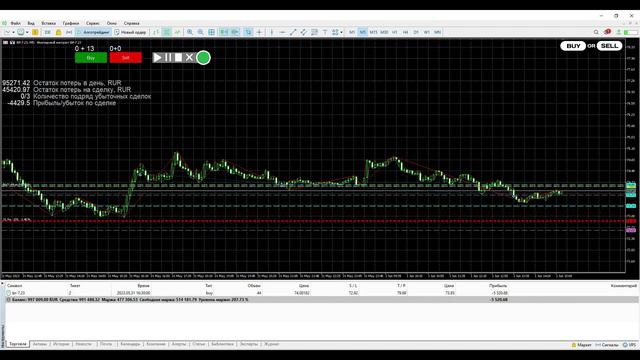Select the vertical line tool
This screenshot has height=360, width=640.
click(x=272, y=32)
